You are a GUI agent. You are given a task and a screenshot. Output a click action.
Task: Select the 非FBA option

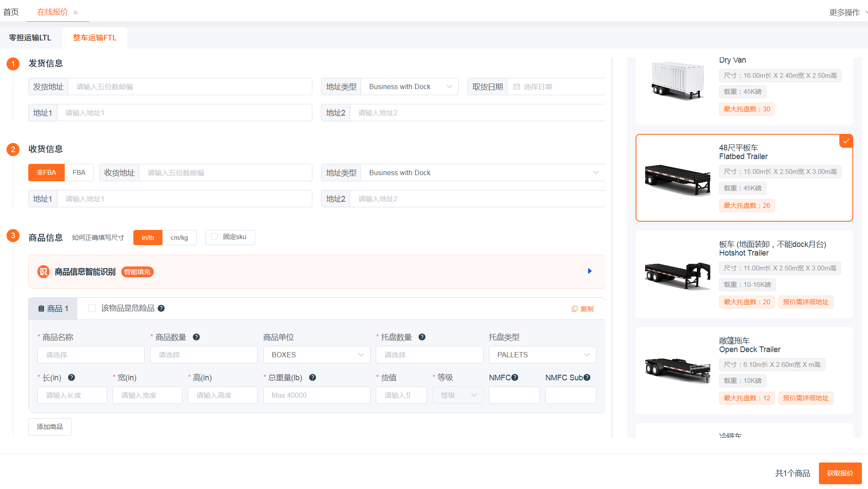46,173
